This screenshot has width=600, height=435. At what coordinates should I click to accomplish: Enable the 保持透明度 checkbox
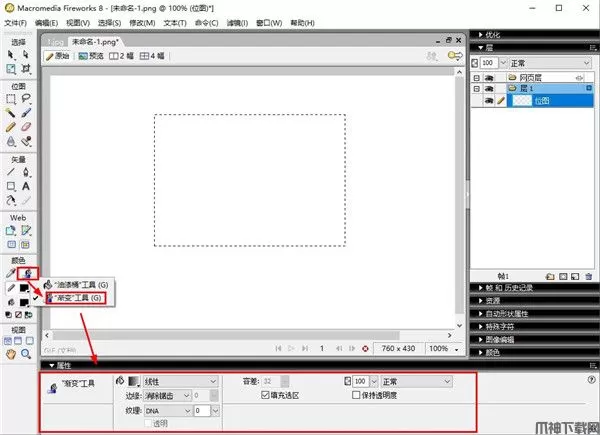[357, 396]
